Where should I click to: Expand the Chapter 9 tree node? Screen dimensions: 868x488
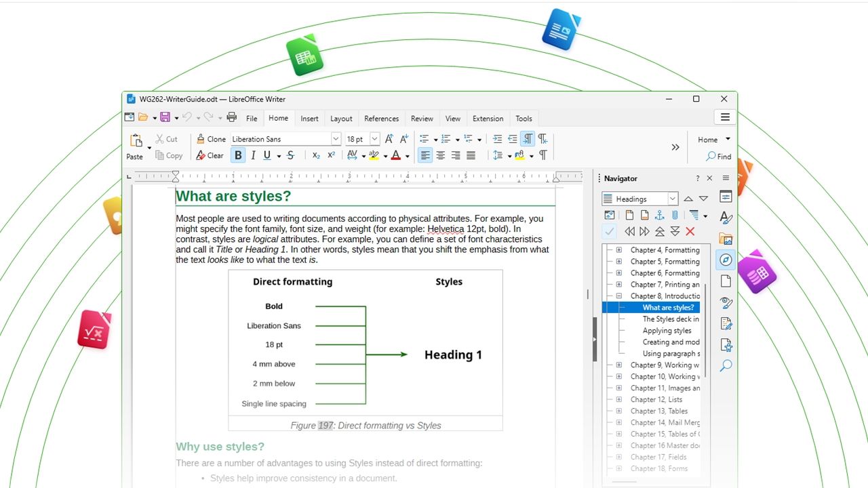tap(619, 365)
